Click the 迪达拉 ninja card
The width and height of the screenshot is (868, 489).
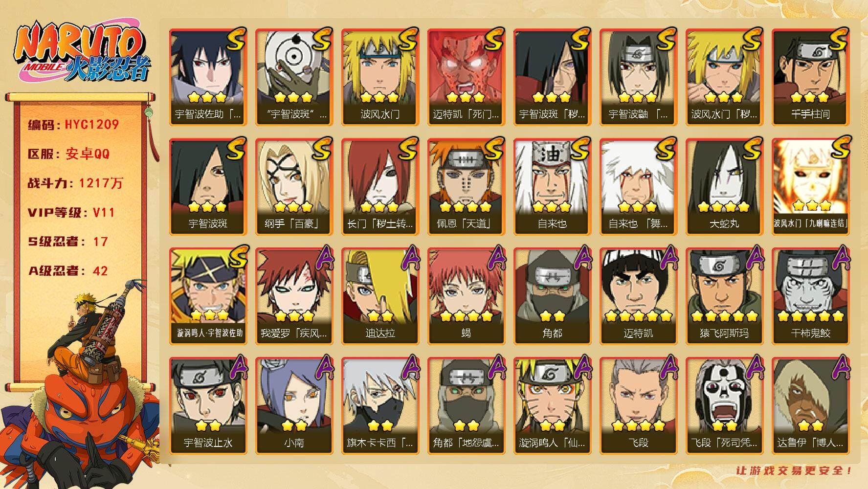[x=380, y=296]
